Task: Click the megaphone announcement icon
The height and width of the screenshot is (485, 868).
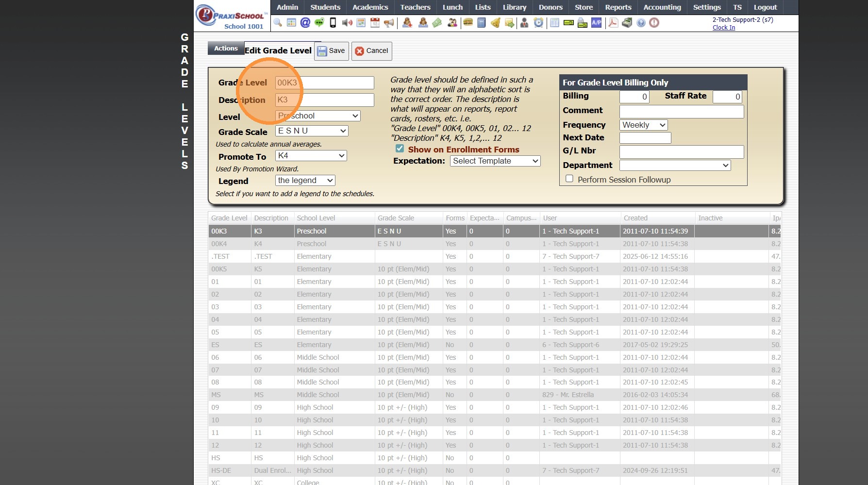Action: (389, 23)
